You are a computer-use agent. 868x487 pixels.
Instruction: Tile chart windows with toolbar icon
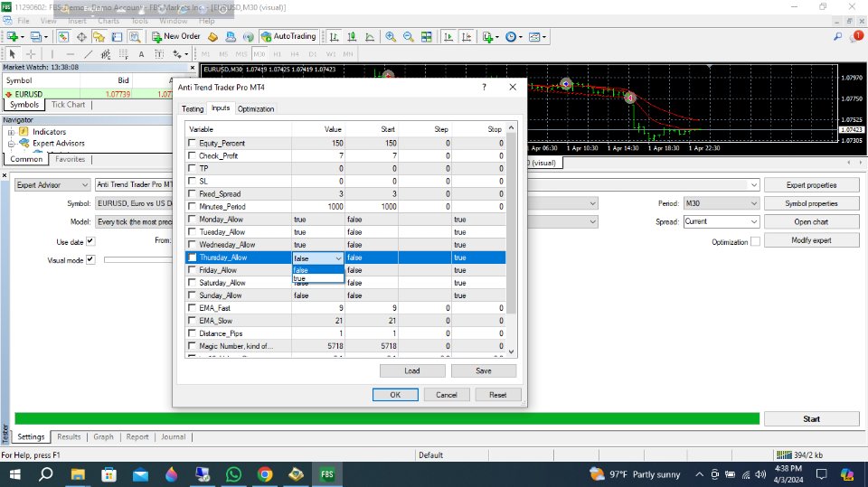coord(426,36)
